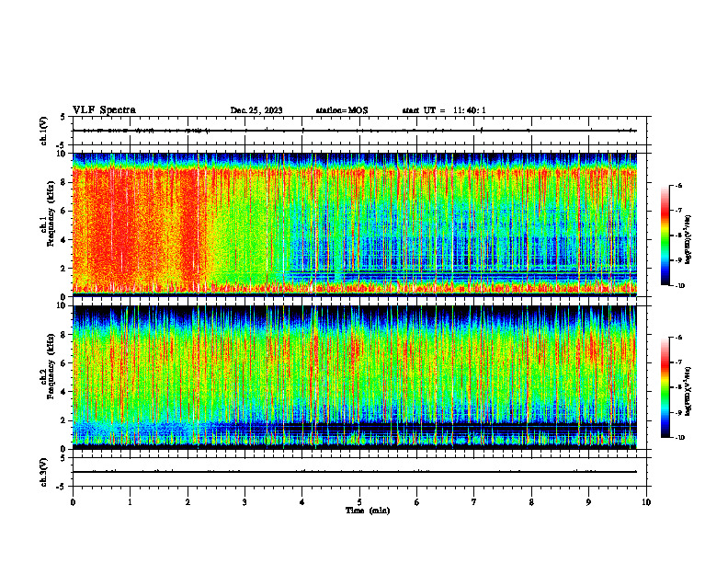Click the ch.1 PSD color scale bar
The height and width of the screenshot is (563, 728).
(665, 236)
